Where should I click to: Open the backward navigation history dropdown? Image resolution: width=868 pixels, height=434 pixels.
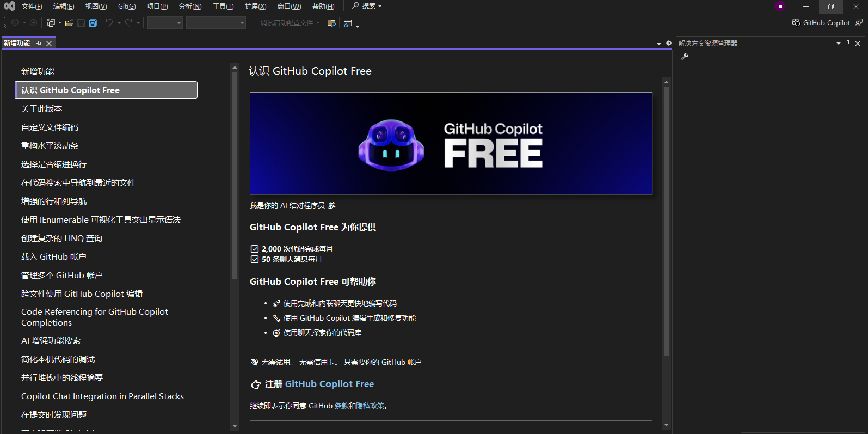[x=24, y=23]
